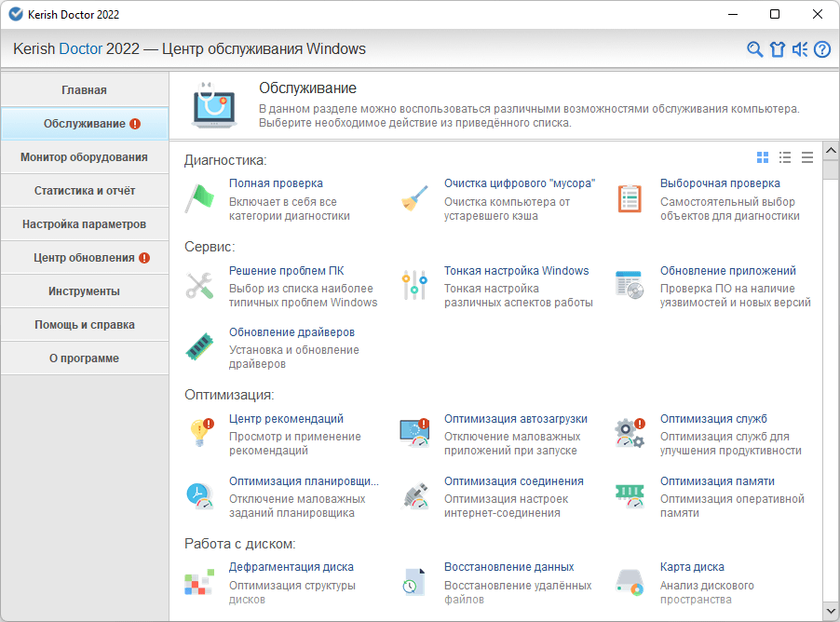Click text "Анализ дискового пространства"
Image resolution: width=840 pixels, height=622 pixels.
tap(707, 592)
